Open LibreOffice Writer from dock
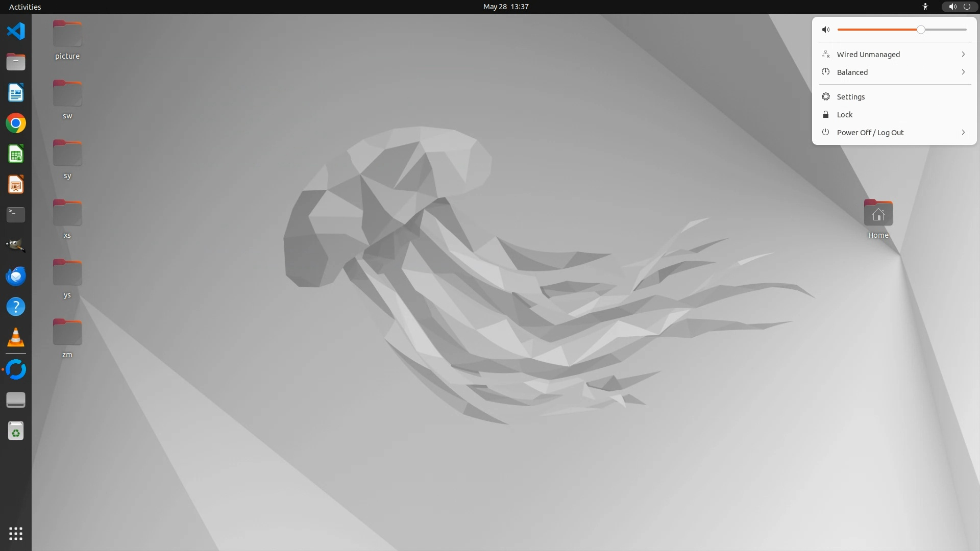Screen dimensions: 980x551 (16, 92)
